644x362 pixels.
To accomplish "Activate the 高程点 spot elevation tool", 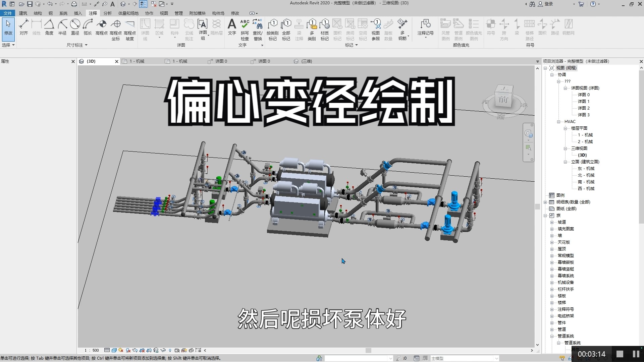I will [x=102, y=27].
